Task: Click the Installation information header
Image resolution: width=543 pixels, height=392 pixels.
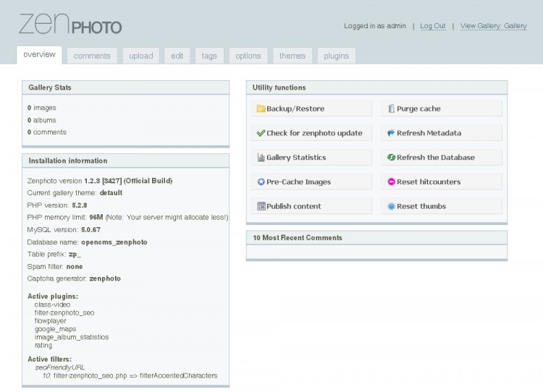Action: click(x=125, y=161)
